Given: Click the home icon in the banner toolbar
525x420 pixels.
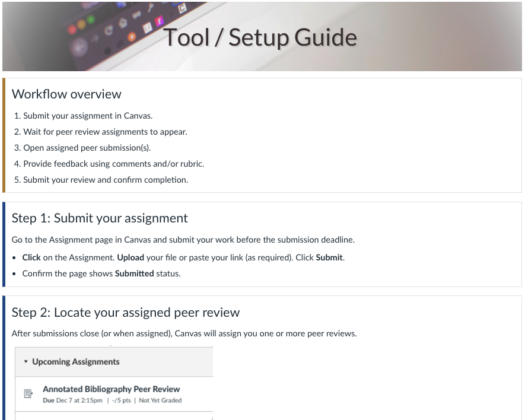Looking at the screenshot, I should pos(123,22).
